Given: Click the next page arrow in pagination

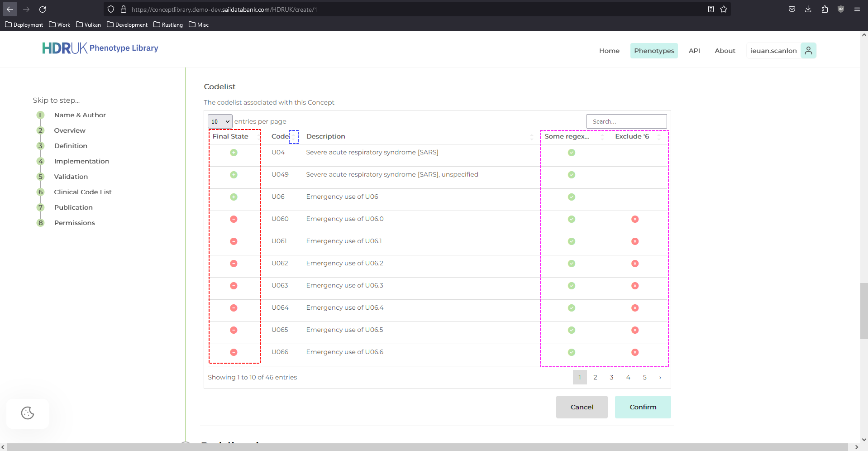Looking at the screenshot, I should [660, 377].
